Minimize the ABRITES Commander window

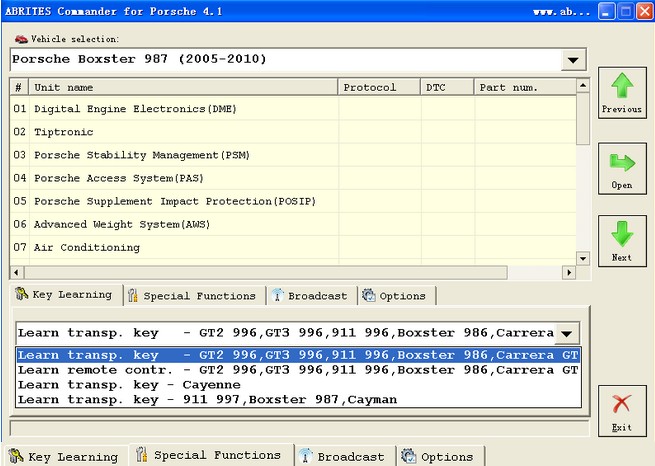(606, 11)
